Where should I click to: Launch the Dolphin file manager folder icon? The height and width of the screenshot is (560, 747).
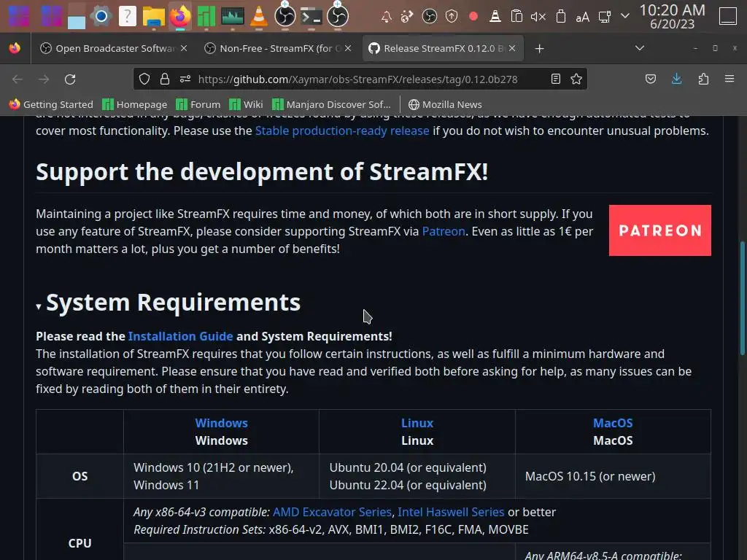coord(153,17)
